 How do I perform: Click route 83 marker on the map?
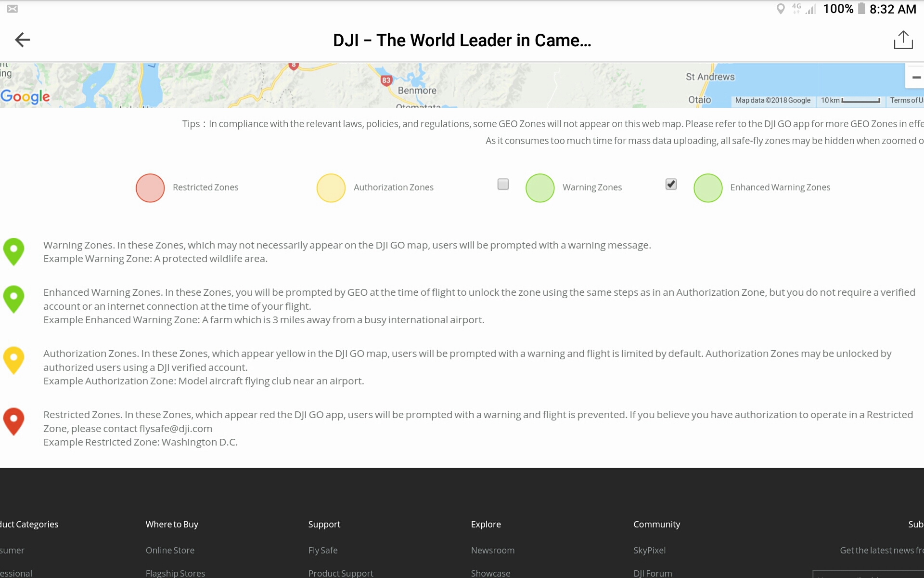tap(386, 80)
